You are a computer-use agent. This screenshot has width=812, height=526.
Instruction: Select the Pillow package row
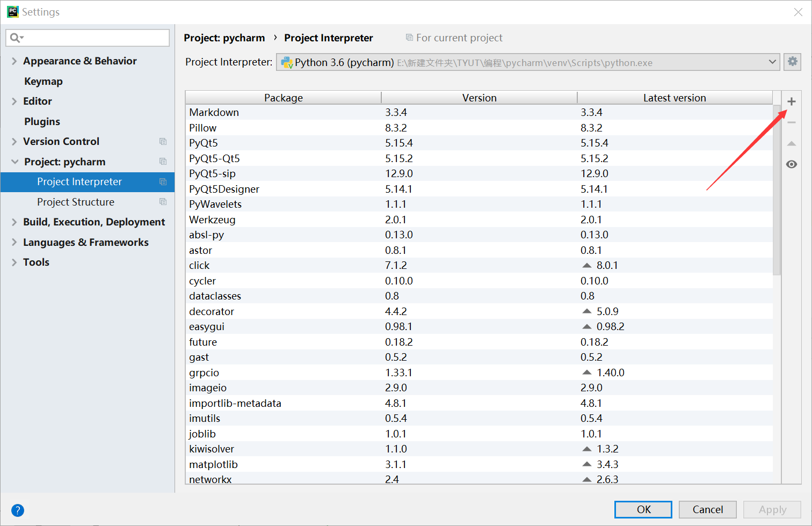[x=479, y=128]
